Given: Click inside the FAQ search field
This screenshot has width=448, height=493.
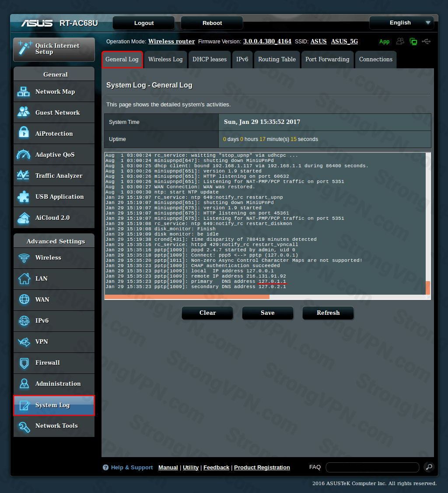Looking at the screenshot, I should tap(373, 467).
